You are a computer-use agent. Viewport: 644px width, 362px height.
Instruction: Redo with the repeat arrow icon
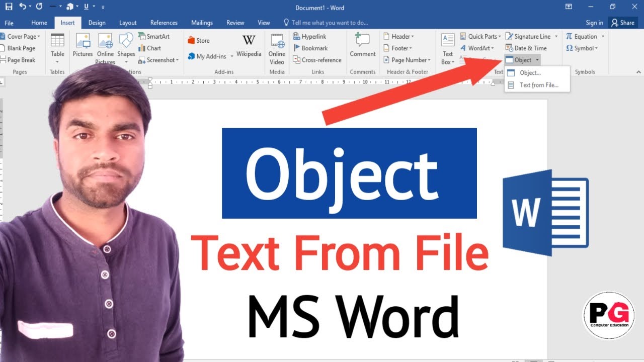[39, 7]
